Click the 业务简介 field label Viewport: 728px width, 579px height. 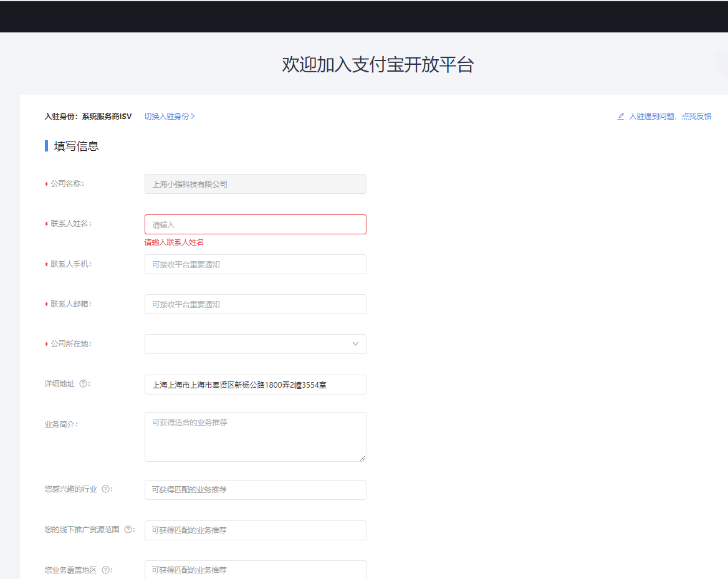click(x=61, y=424)
